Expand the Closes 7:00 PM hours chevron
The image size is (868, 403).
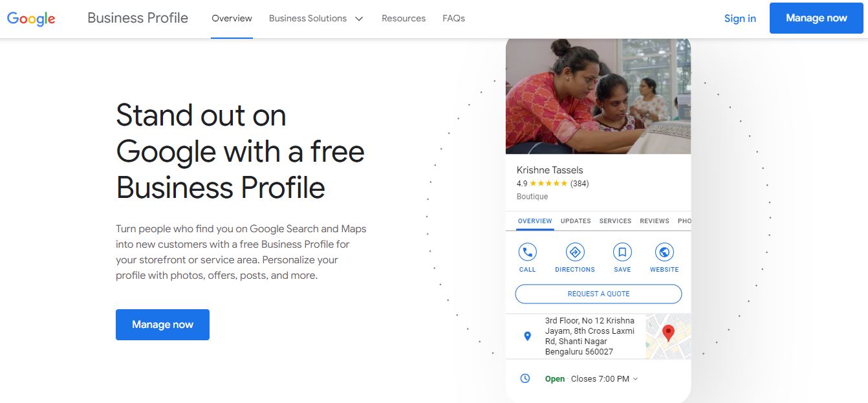(635, 379)
